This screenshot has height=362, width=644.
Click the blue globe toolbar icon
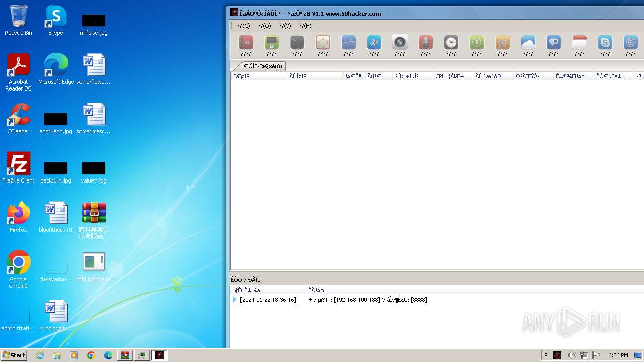(x=630, y=43)
